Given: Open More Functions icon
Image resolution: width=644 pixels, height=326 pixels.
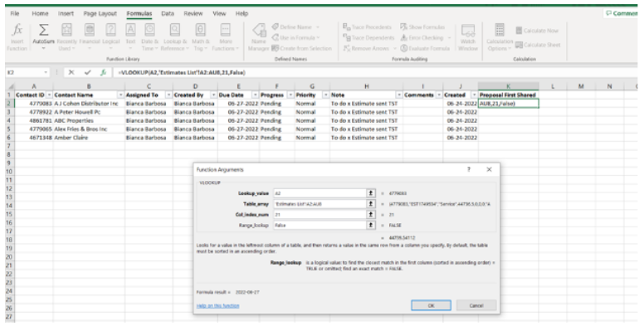Looking at the screenshot, I should [x=225, y=31].
